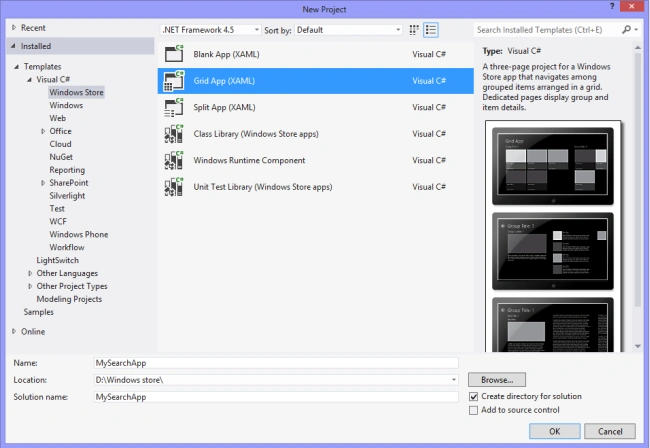
Task: Click "Windows Runtime Component" template name
Action: click(x=249, y=160)
